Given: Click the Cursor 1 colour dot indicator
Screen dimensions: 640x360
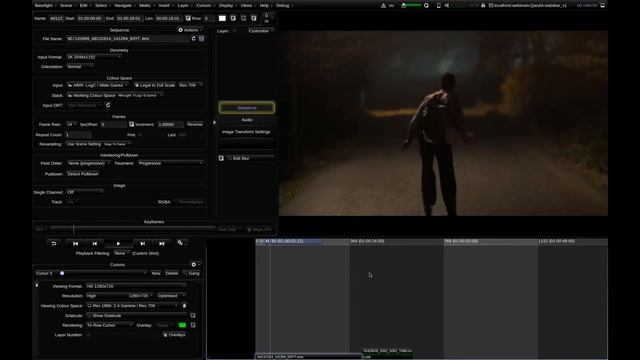Looking at the screenshot, I should point(62,273).
